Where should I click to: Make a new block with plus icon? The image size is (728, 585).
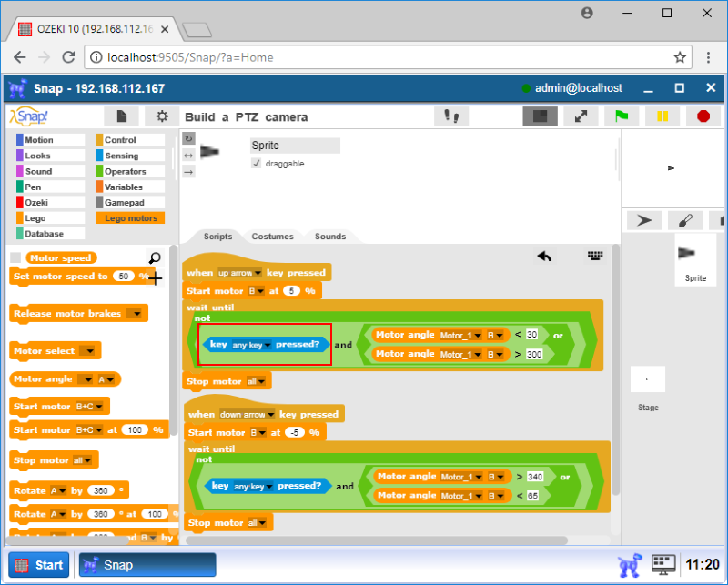pyautogui.click(x=156, y=279)
